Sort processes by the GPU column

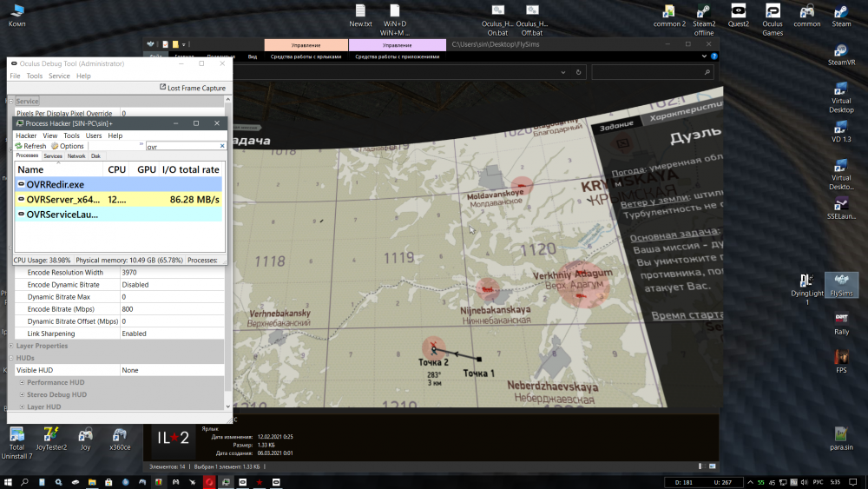(146, 169)
